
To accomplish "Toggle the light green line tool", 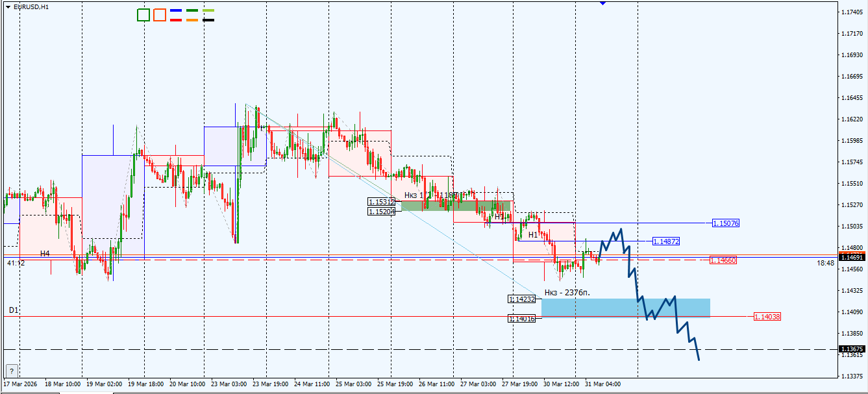I will coord(208,10).
